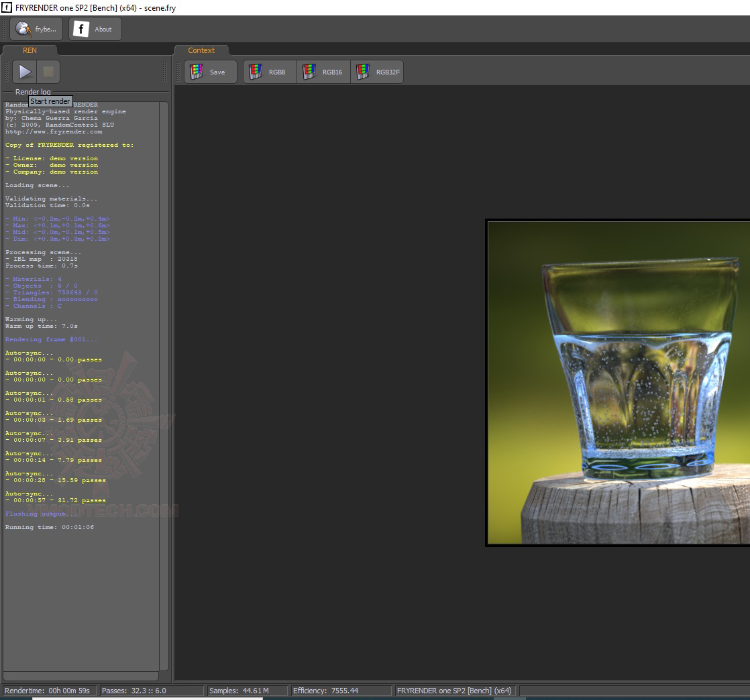Image resolution: width=750 pixels, height=700 pixels.
Task: Click the render log vertical scrollbar
Action: click(x=164, y=386)
